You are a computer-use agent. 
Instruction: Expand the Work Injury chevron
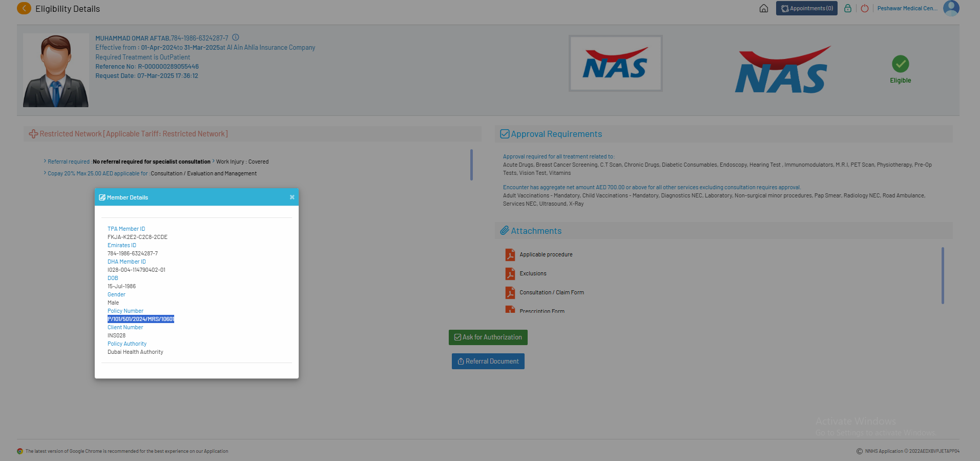pyautogui.click(x=213, y=161)
